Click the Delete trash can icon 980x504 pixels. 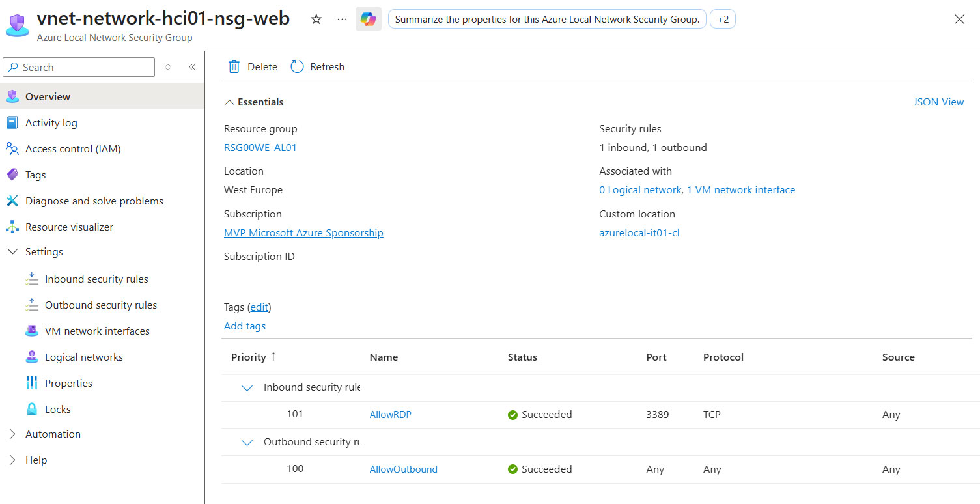[234, 66]
